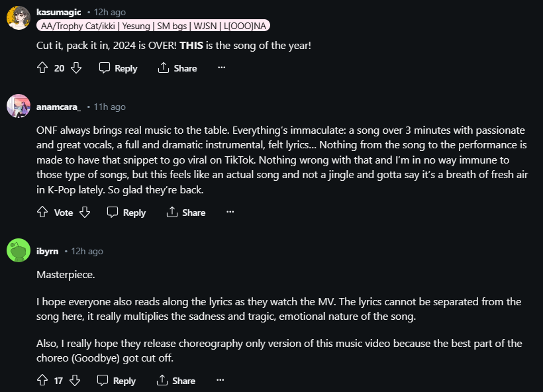Downvote kasumagic's comment
The height and width of the screenshot is (392, 543).
[76, 68]
